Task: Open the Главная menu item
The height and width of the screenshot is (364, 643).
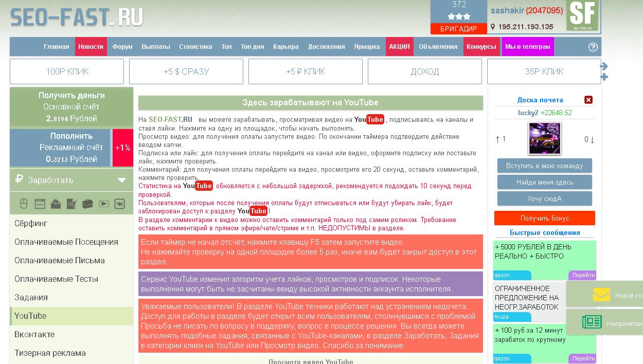Action: coord(57,46)
